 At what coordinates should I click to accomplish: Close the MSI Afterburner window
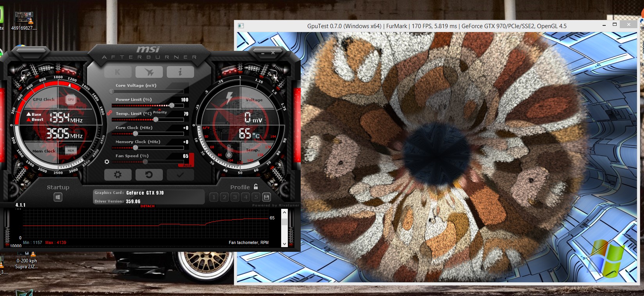pyautogui.click(x=273, y=52)
